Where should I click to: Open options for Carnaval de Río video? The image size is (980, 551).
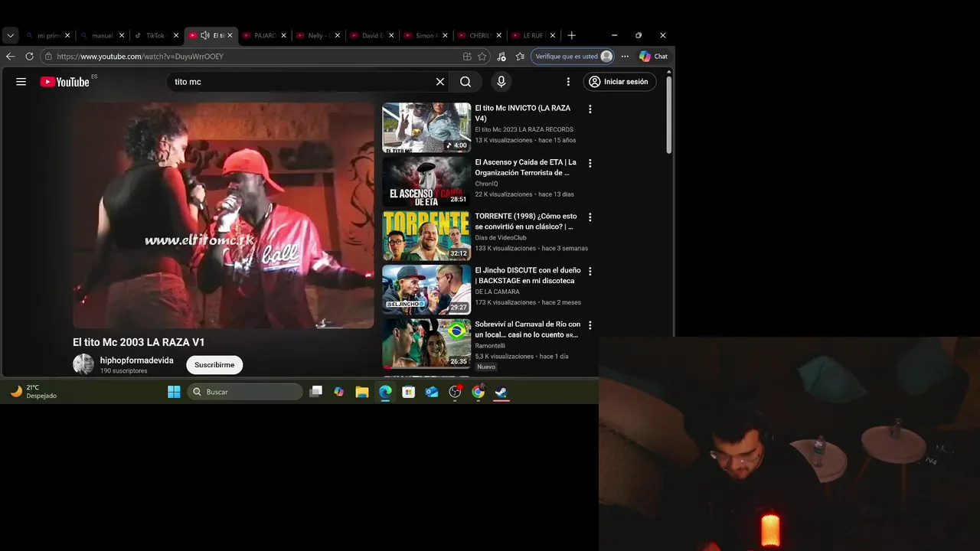click(x=590, y=325)
